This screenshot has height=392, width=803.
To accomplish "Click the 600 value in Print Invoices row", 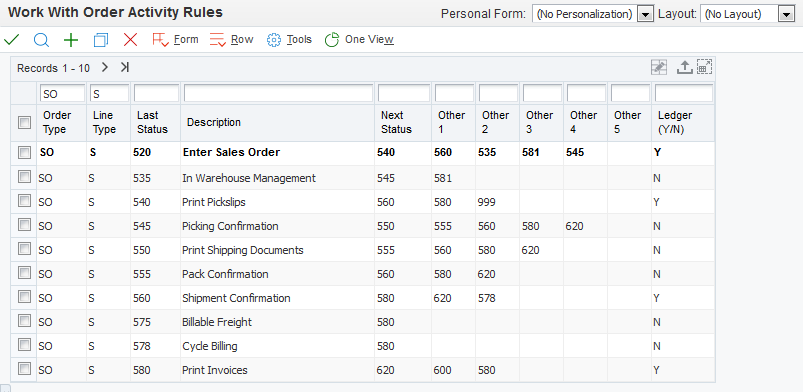I will click(x=442, y=370).
